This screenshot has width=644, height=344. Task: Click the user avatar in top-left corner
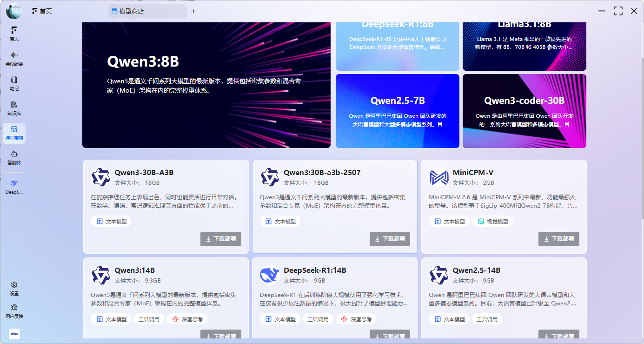pos(13,11)
